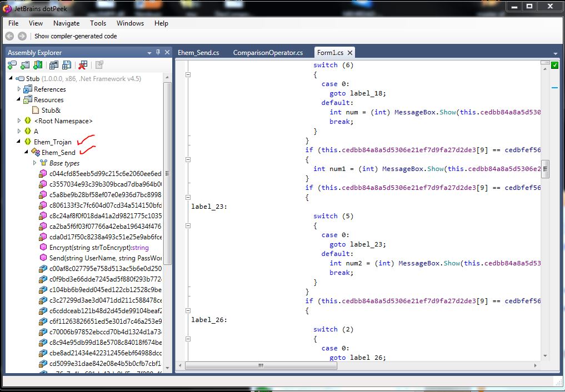Click the Stub assembly icon in the tree

20,79
